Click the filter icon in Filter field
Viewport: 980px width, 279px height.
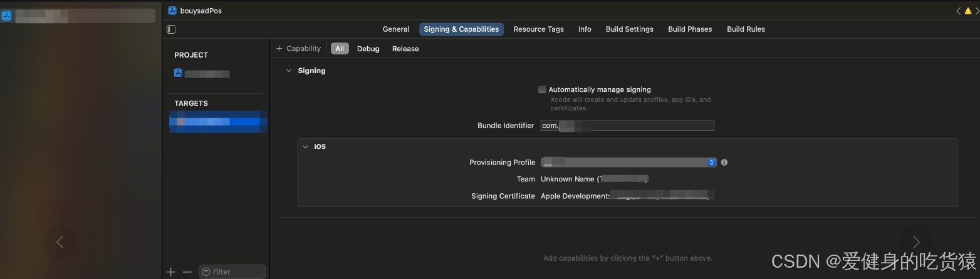coord(206,272)
